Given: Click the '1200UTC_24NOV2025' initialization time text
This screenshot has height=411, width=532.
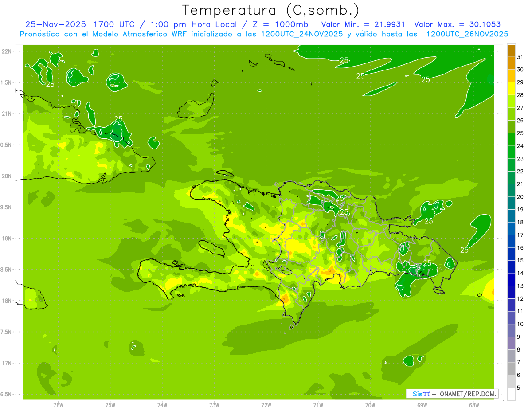Looking at the screenshot, I should (301, 34).
